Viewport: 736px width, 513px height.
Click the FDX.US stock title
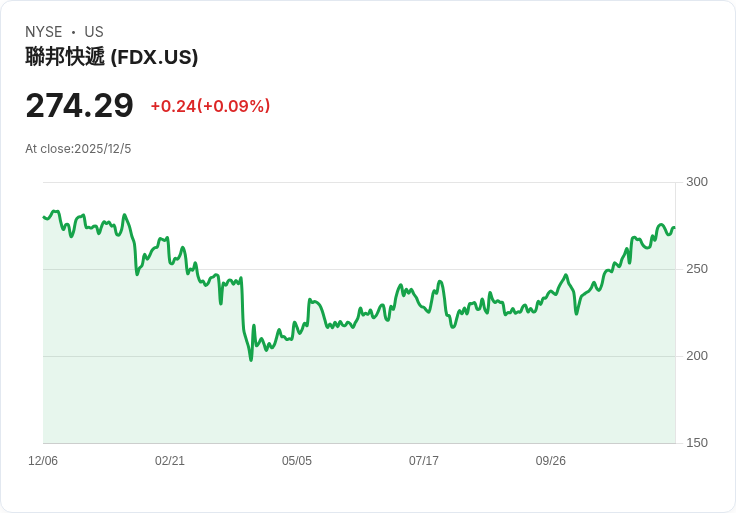pyautogui.click(x=112, y=57)
